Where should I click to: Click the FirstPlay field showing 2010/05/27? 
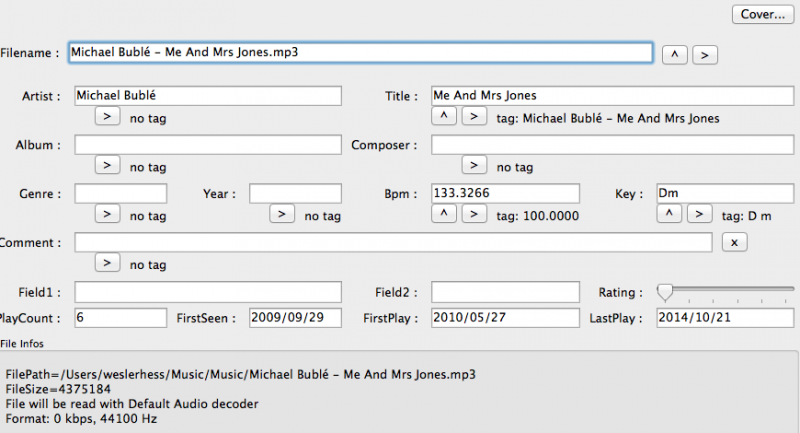click(x=505, y=318)
